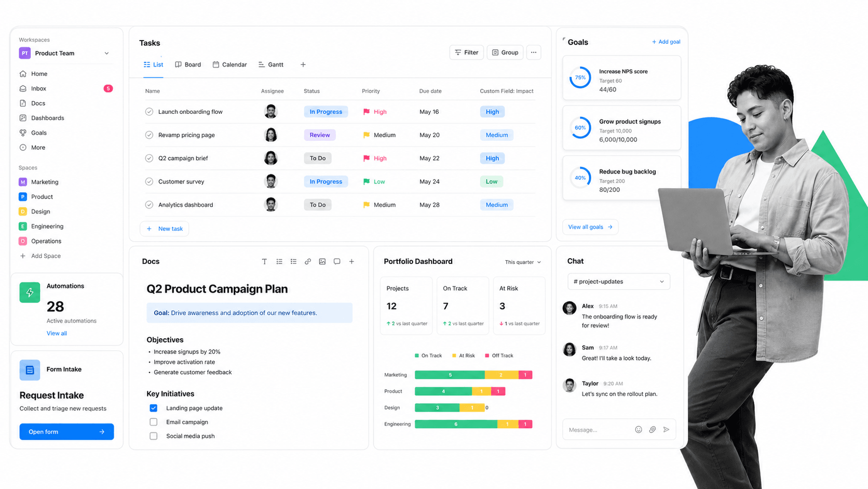Insert bulleted list in Docs toolbar

[294, 261]
